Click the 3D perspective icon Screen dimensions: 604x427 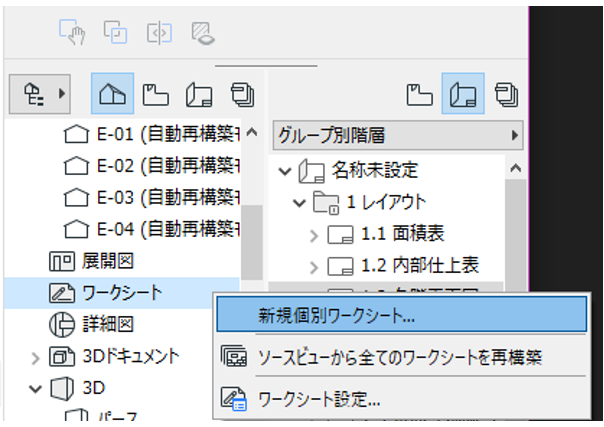tap(62, 389)
